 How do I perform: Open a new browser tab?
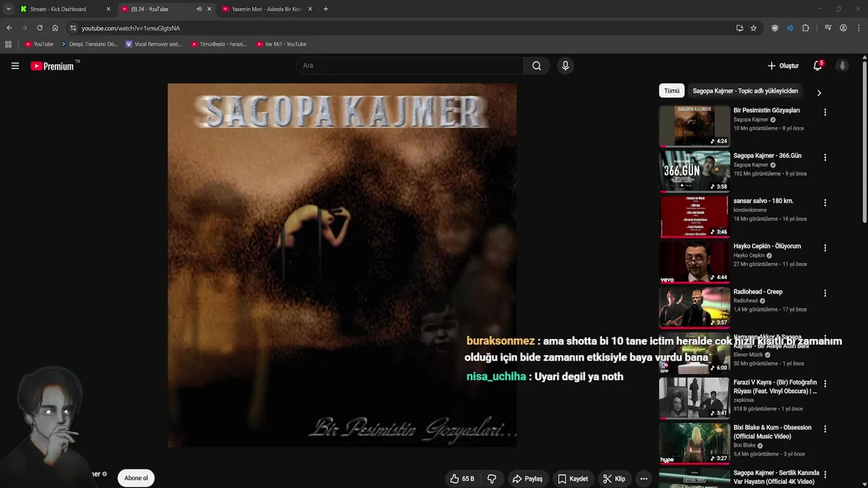(325, 9)
